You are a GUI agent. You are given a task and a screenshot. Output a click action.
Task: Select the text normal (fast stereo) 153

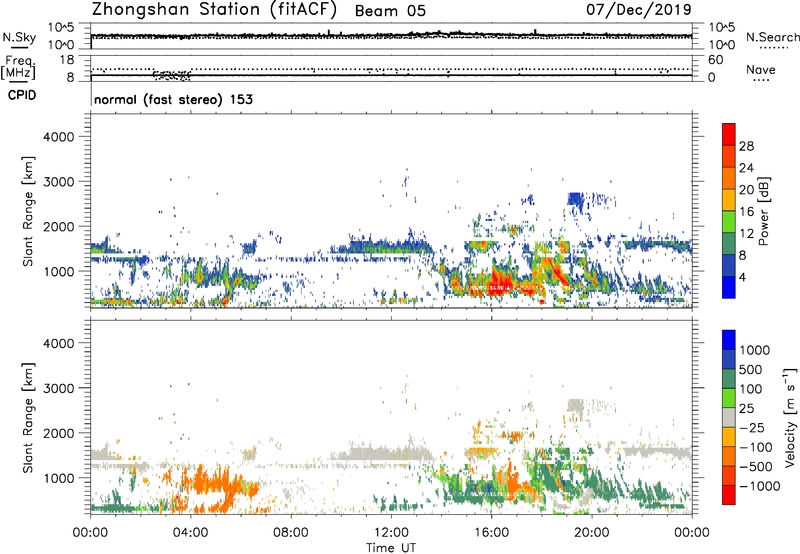coord(173,99)
